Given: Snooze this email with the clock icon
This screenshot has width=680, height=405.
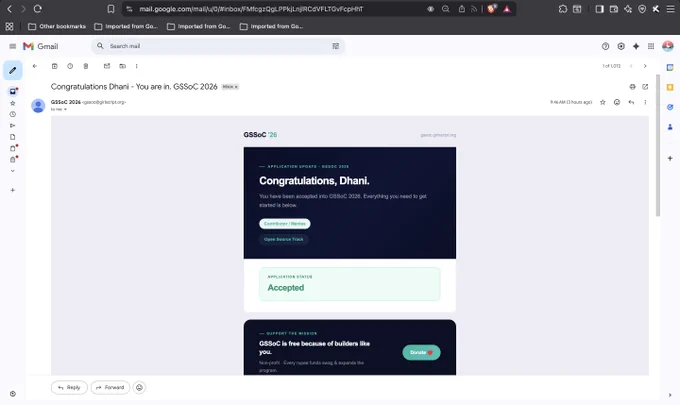Looking at the screenshot, I should point(70,66).
